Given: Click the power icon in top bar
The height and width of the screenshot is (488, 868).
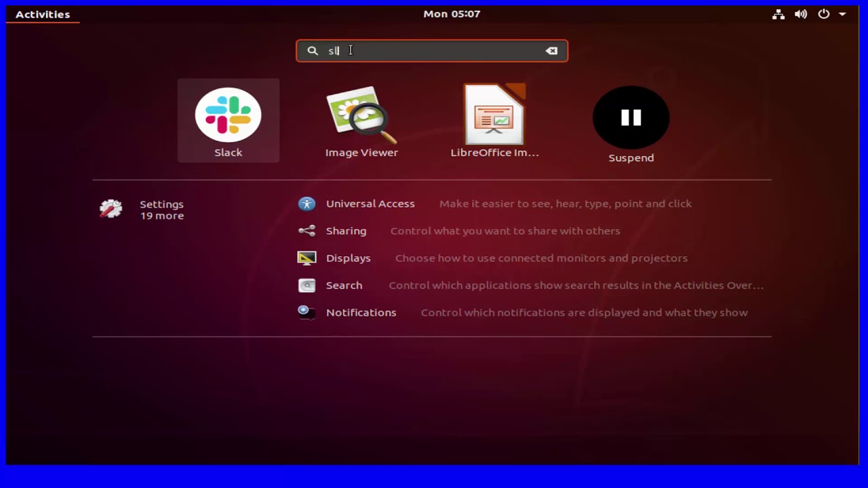Looking at the screenshot, I should [823, 14].
